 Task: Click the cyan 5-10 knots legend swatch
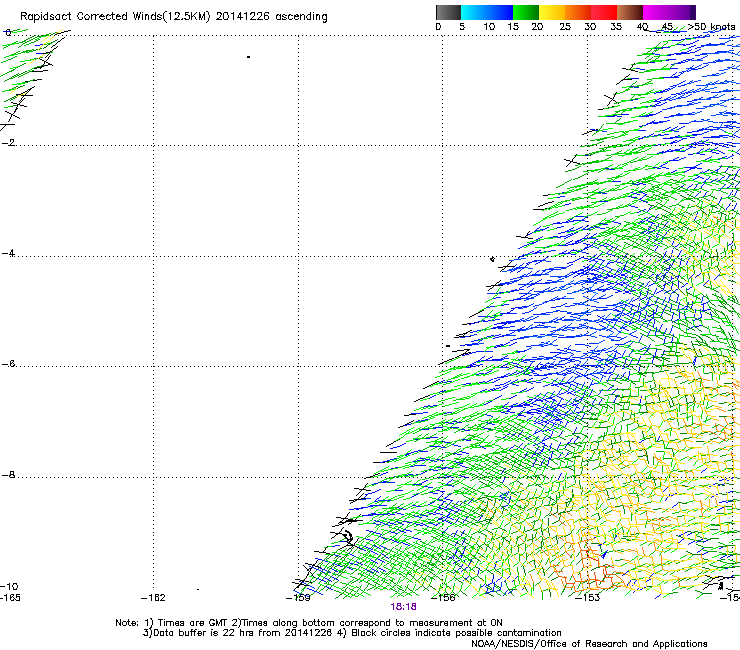(x=474, y=12)
